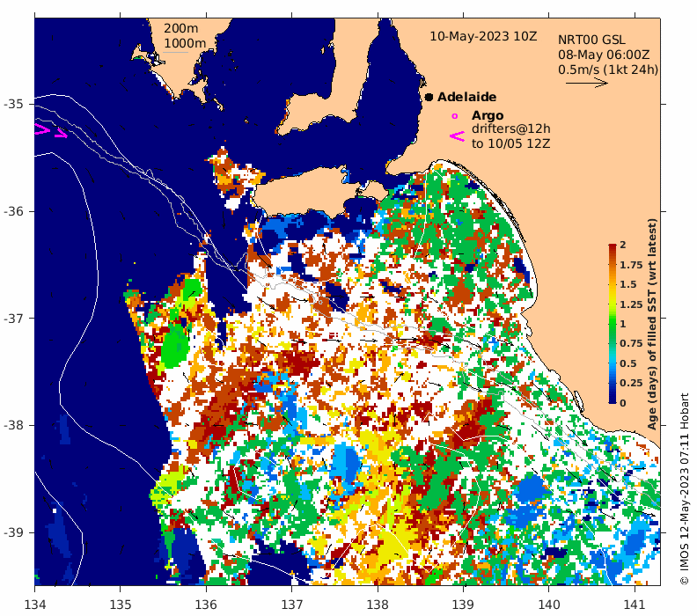Click the 1000m depth contour legend line
Viewport: 697px width, 616px height.
(175, 53)
